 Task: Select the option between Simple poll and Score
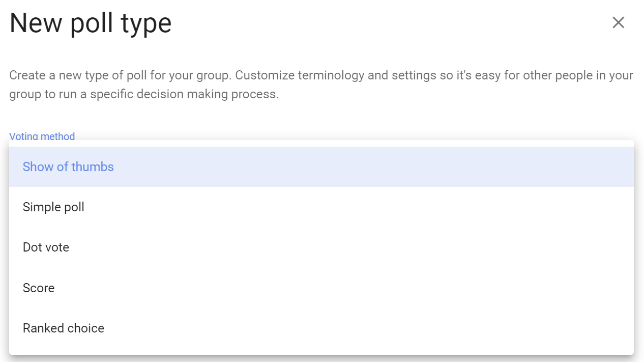tap(321, 247)
